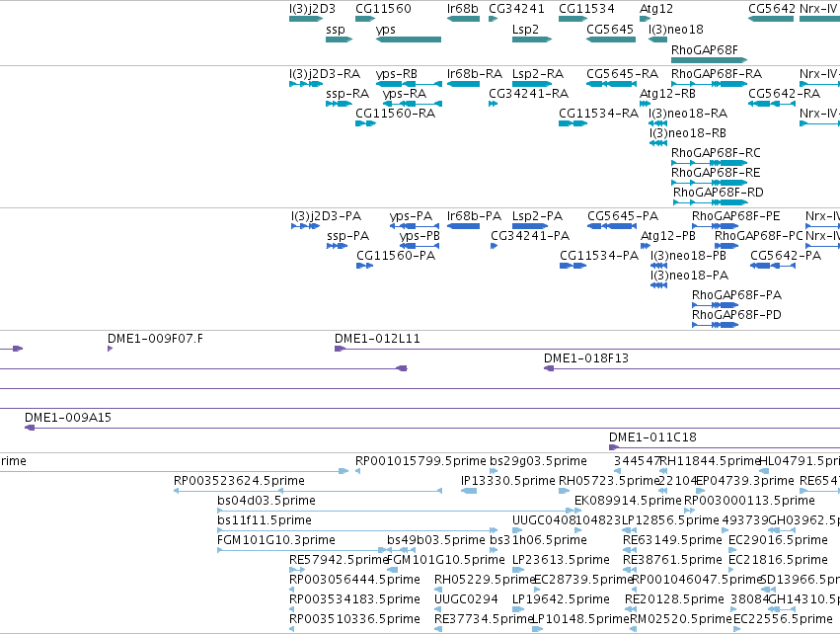Select the CG11534-RA transcript
The image size is (840, 634).
(573, 123)
